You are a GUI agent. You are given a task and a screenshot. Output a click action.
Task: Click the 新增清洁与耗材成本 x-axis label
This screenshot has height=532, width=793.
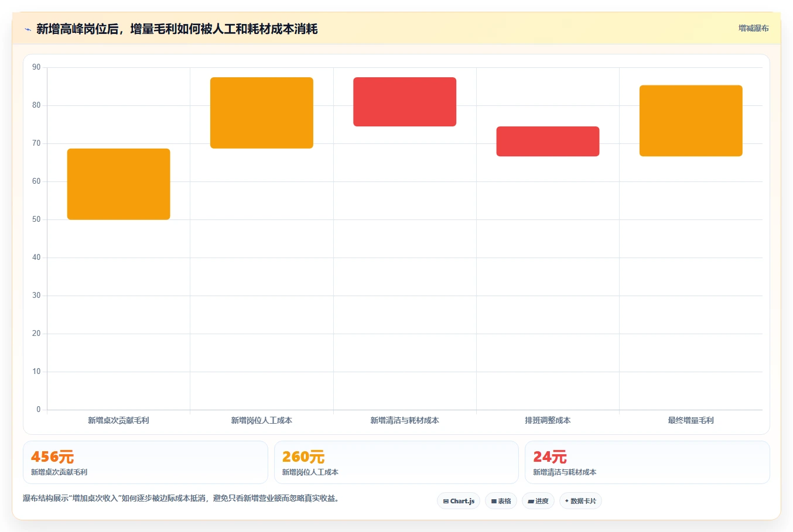point(405,420)
